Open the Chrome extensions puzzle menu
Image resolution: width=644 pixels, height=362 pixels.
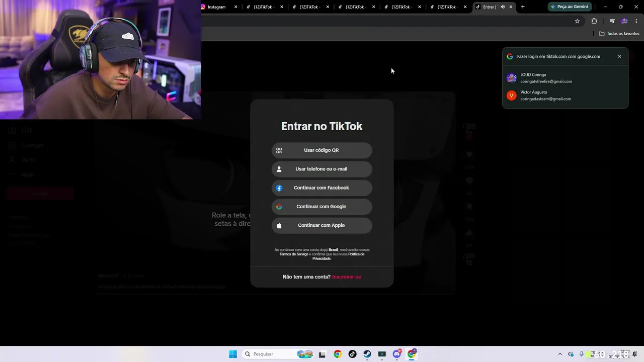pyautogui.click(x=594, y=21)
